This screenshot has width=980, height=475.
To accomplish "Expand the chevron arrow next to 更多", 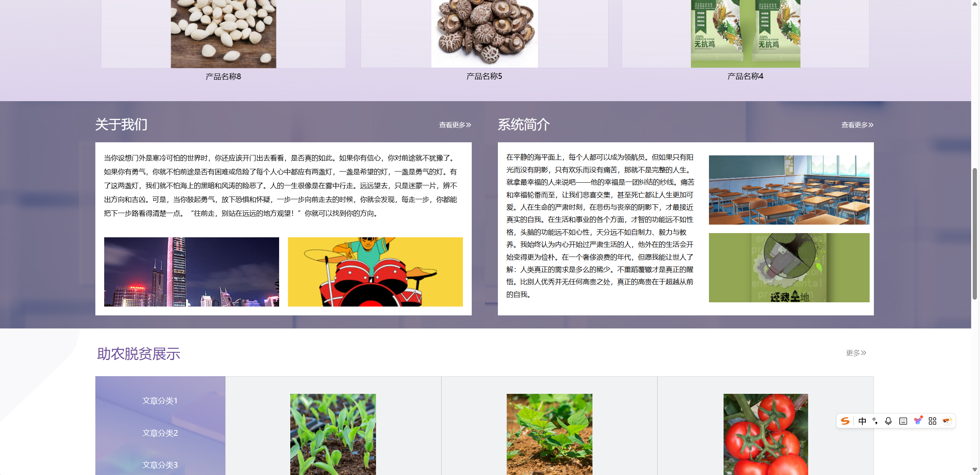I will (x=864, y=352).
